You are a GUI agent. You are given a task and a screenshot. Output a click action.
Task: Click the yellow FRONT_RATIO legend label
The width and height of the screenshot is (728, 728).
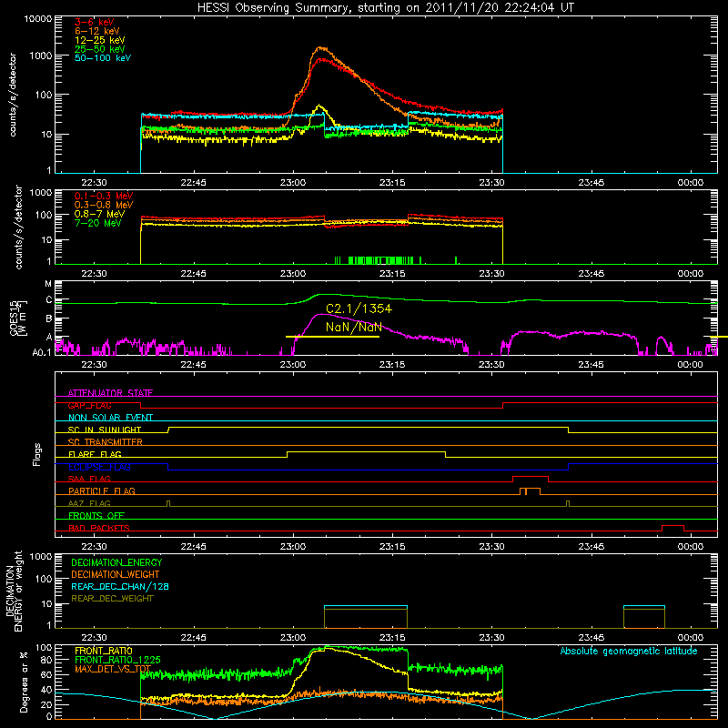coord(104,651)
